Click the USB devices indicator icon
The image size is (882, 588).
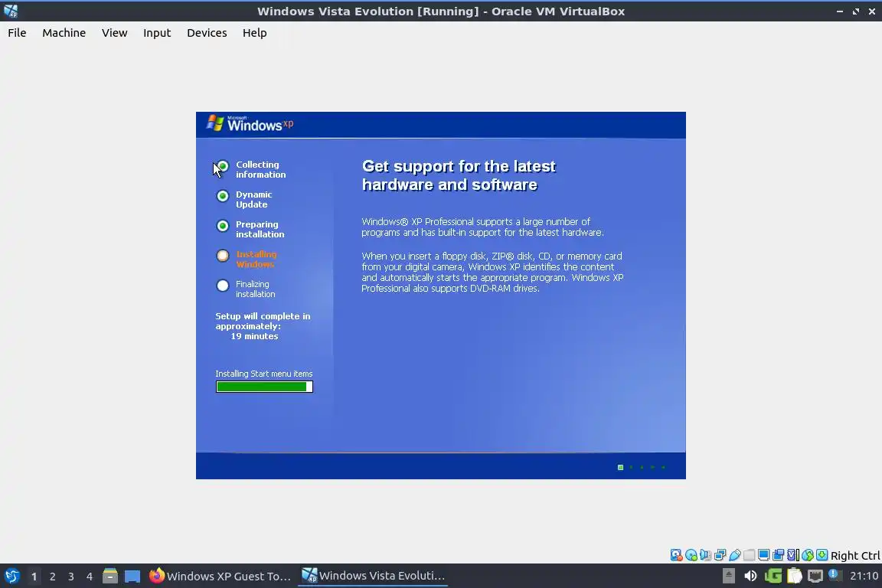735,555
